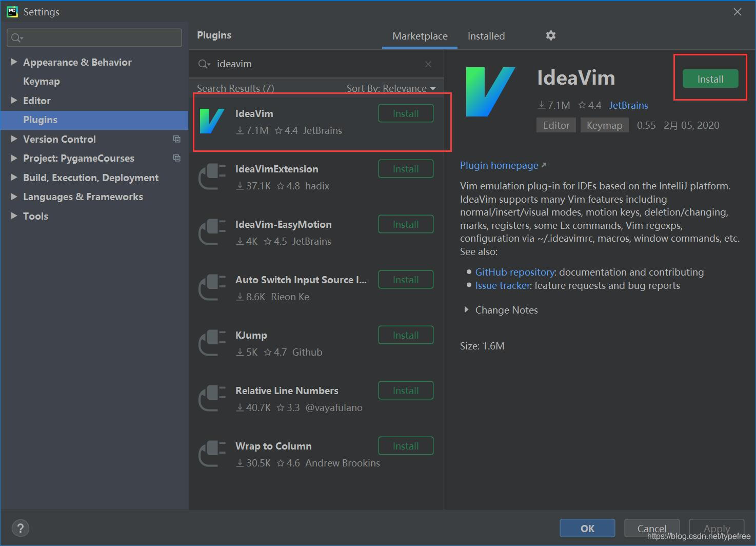The width and height of the screenshot is (756, 546).
Task: Install IdeaVim from the details pane
Action: tap(710, 79)
